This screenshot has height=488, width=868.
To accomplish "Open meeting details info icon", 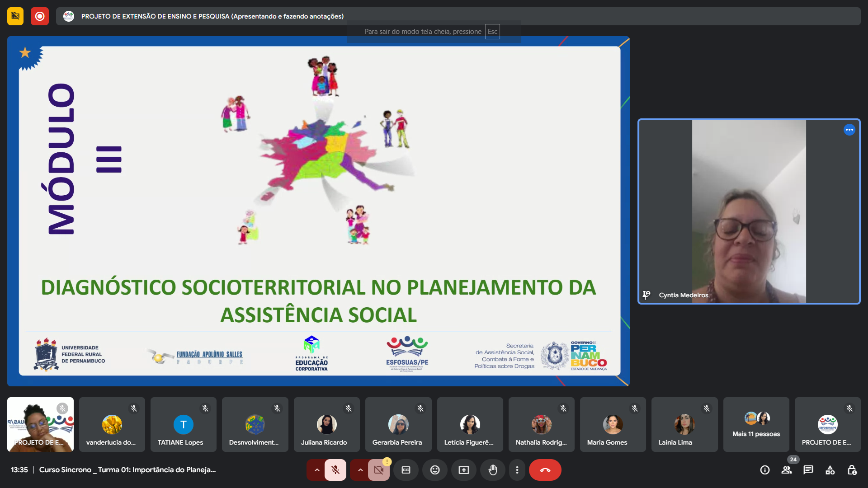I will [765, 470].
